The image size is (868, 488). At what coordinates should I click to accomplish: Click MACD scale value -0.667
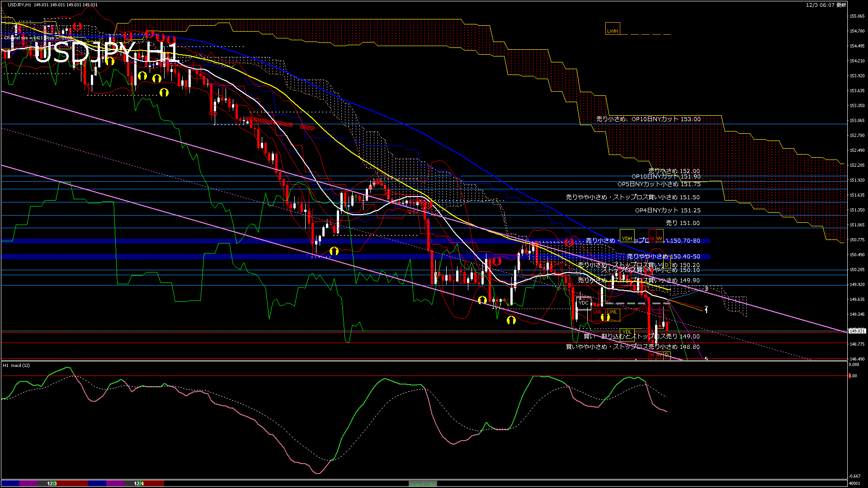tap(854, 476)
